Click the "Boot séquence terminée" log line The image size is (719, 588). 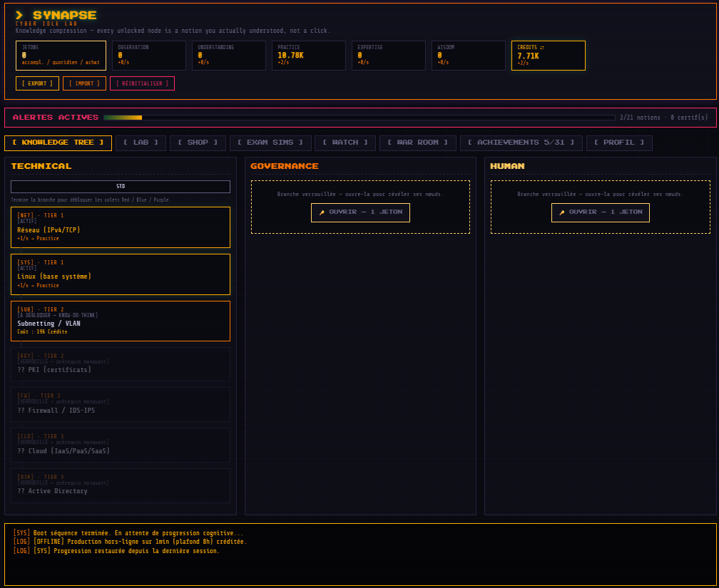pos(128,533)
